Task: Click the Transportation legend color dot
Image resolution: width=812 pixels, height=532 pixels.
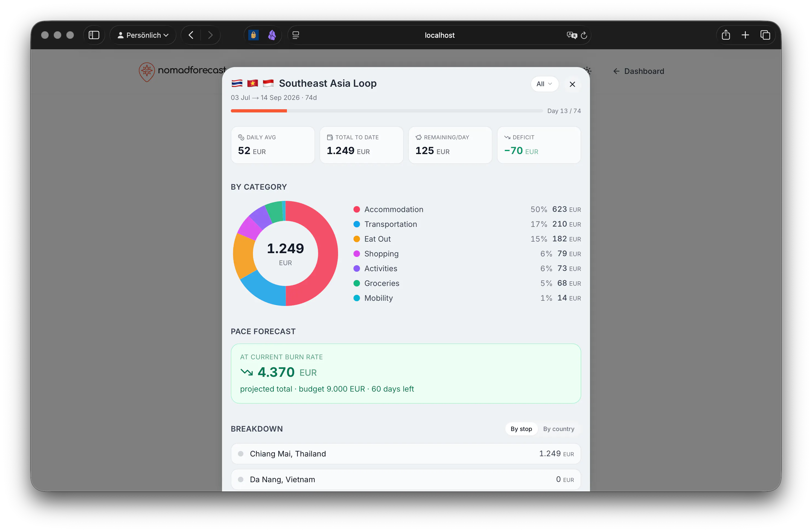Action: click(356, 224)
